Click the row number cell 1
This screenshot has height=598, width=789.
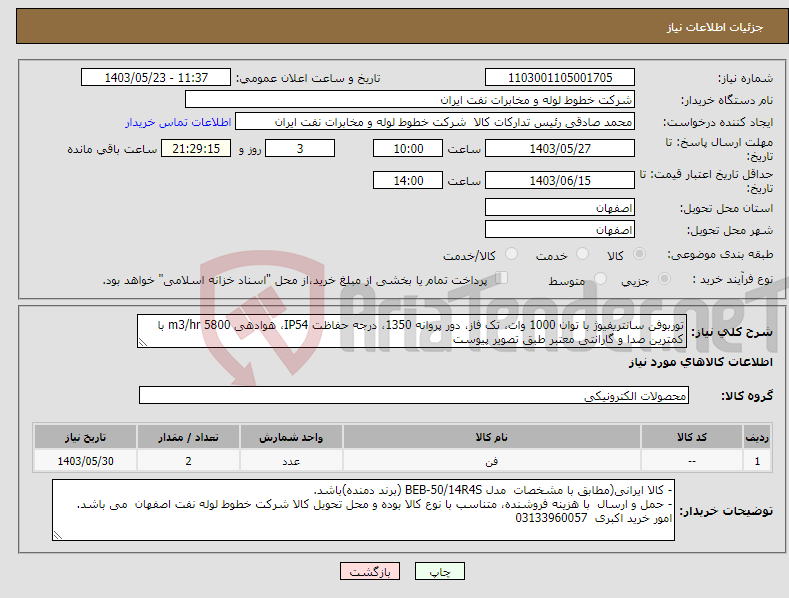(757, 461)
